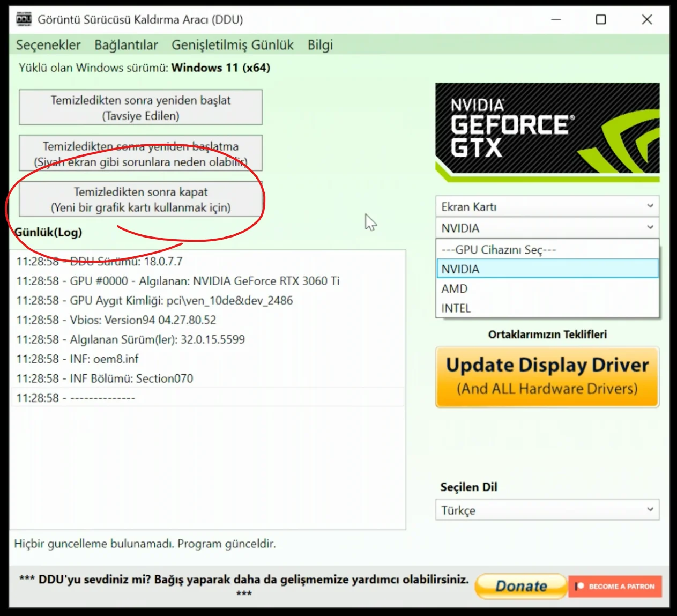Open the Türkçe language dropdown
This screenshot has height=616, width=677.
(x=547, y=510)
